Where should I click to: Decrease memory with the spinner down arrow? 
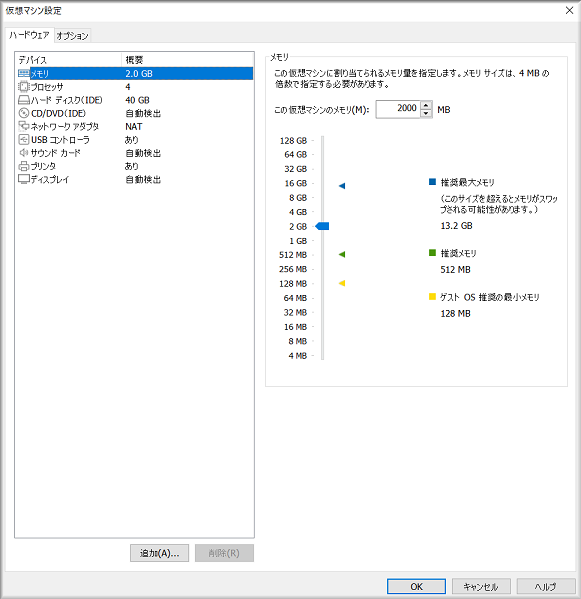[426, 113]
